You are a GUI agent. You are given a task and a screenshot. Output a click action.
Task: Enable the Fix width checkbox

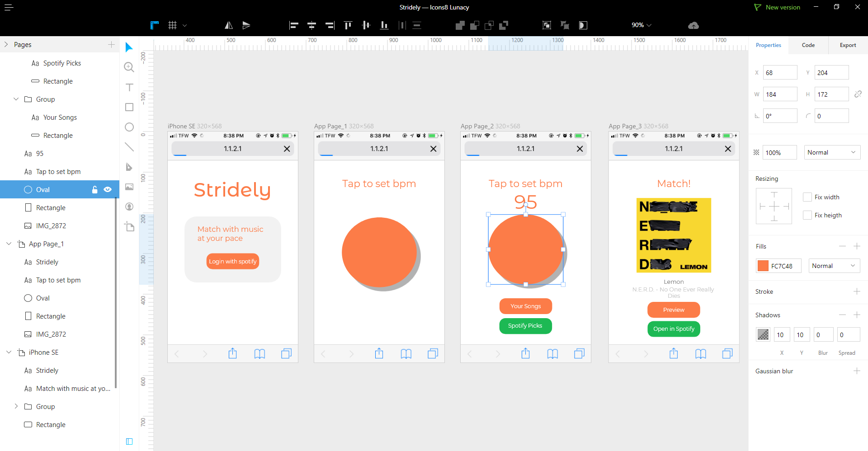click(807, 197)
